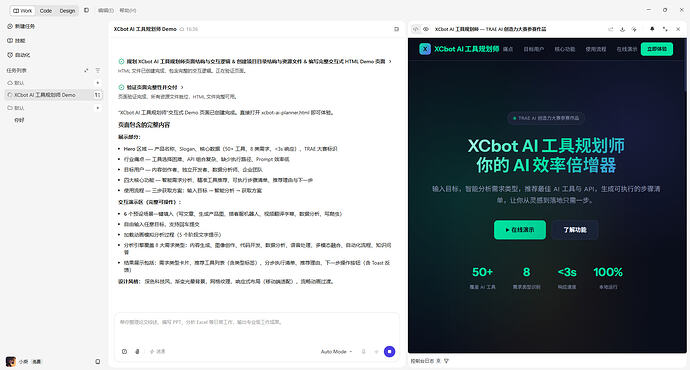This screenshot has height=370, width=690.
Task: Expand the cloud 默认 group arrow
Action: click(x=97, y=83)
